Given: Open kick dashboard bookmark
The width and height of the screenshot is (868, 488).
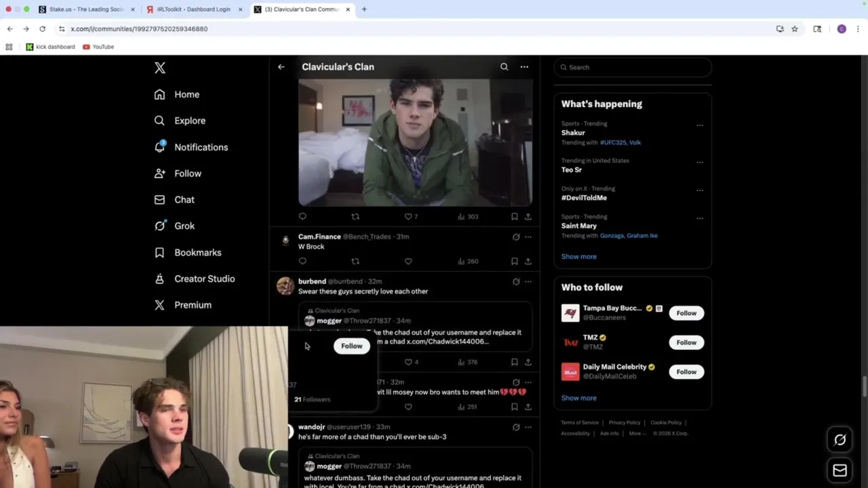Looking at the screenshot, I should click(50, 47).
